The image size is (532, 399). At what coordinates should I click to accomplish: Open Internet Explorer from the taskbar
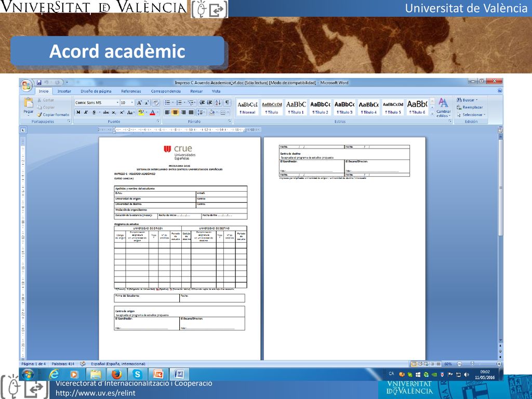(54, 374)
